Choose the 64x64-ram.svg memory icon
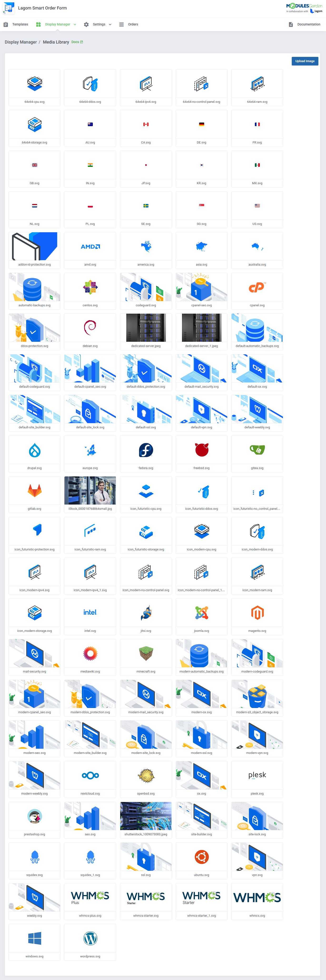The width and height of the screenshot is (326, 980). [x=257, y=83]
